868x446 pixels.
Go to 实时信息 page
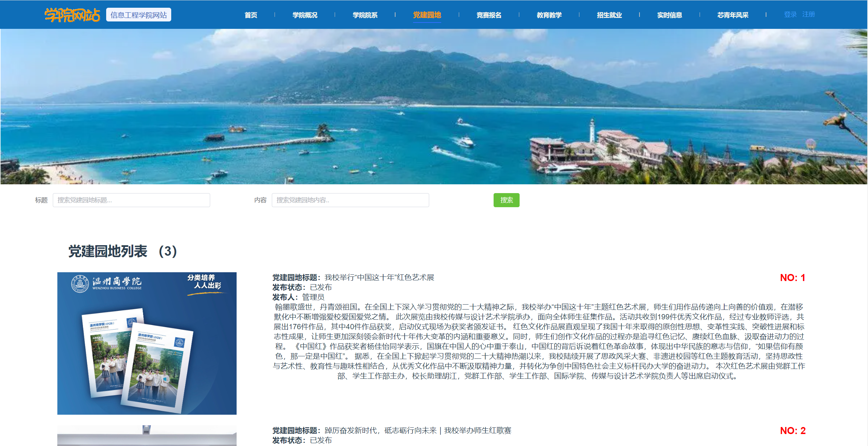[x=669, y=15]
